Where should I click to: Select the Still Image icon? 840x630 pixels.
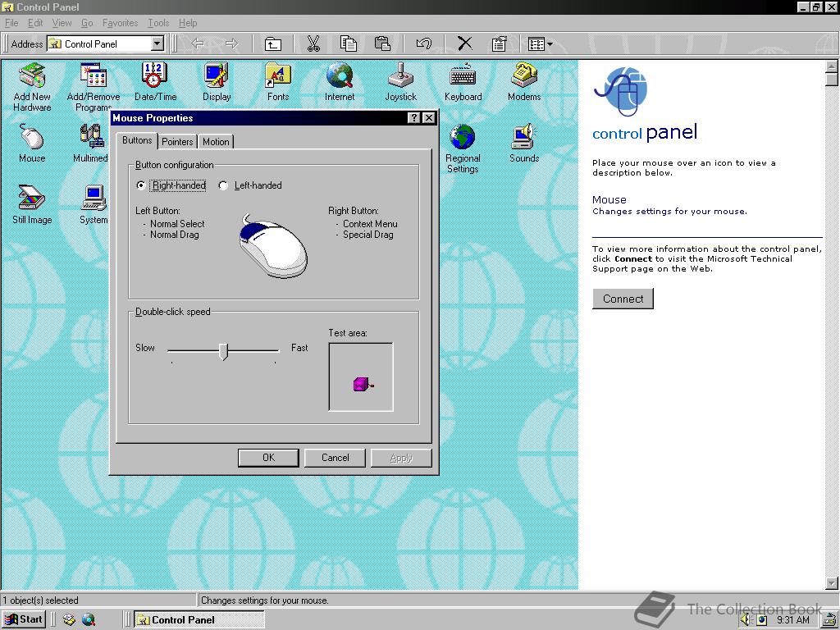point(32,204)
